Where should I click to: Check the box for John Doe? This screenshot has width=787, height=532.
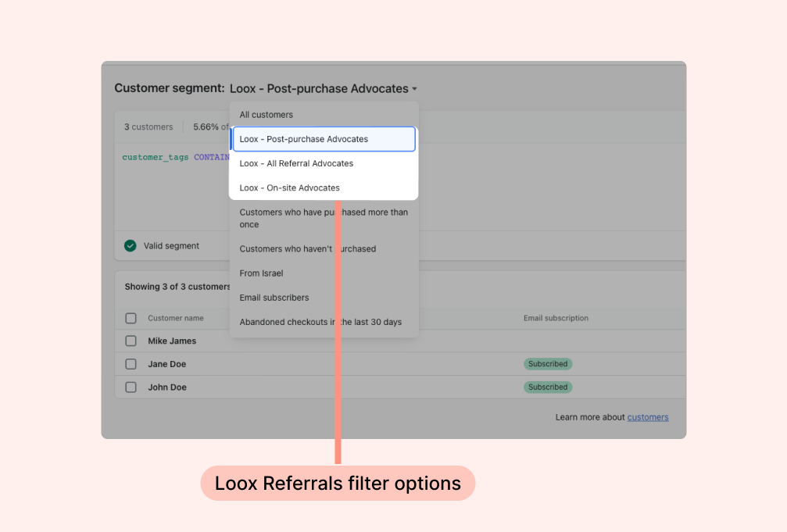pos(131,387)
